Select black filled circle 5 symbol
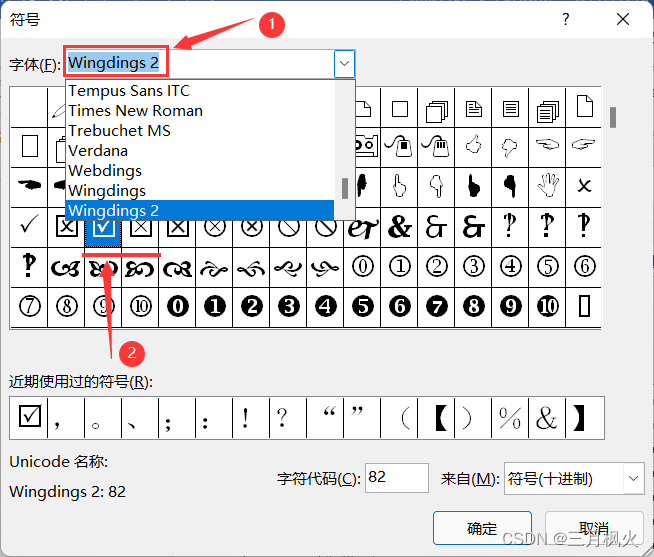Viewport: 654px width, 557px height. pos(362,307)
